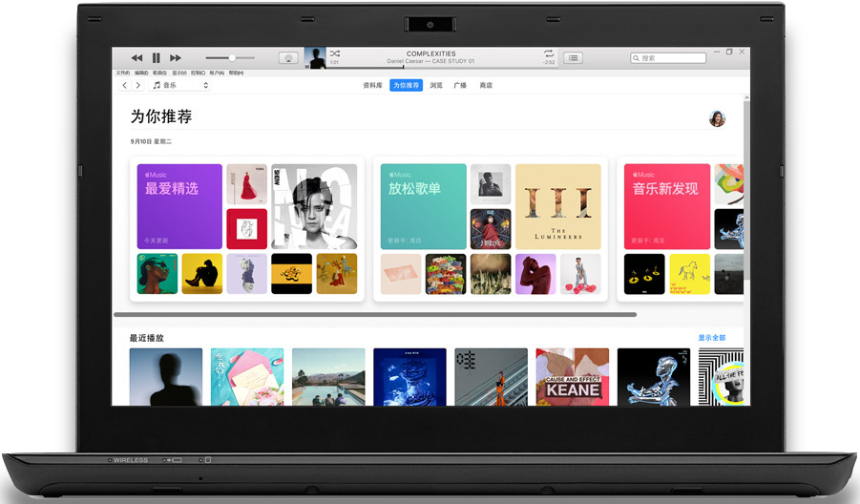Click the horizontal scrollbar under recommendations
Screen dimensions: 860x504
[375, 315]
